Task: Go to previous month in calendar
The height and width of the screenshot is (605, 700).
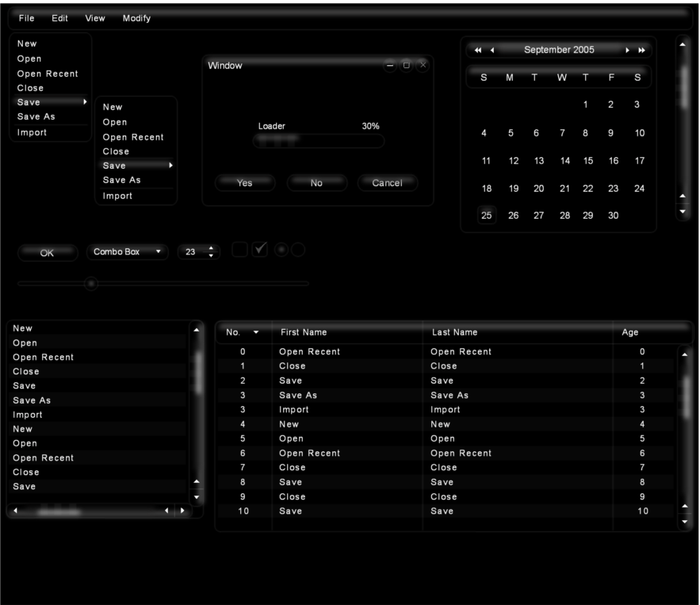Action: 492,50
